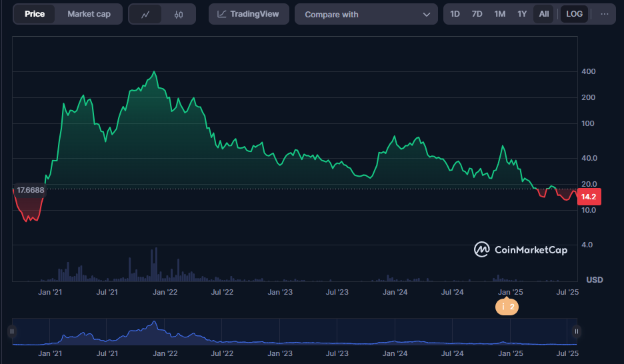
Task: Click the 100 price axis label
Action: click(x=588, y=123)
